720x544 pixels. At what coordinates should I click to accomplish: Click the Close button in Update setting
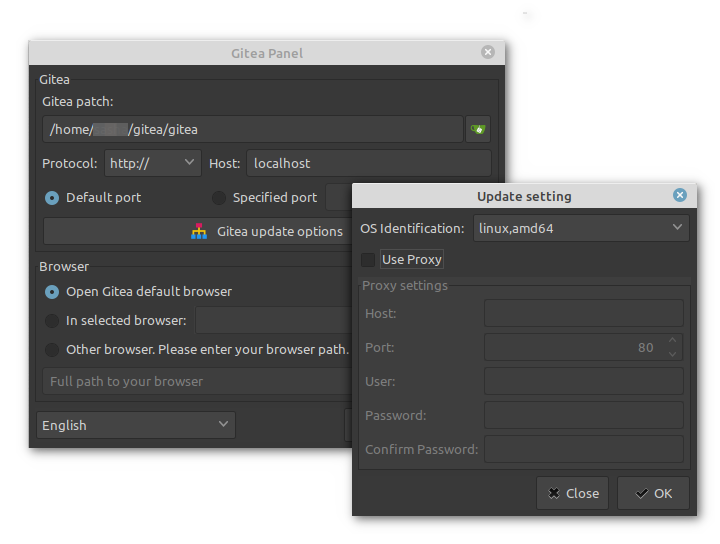point(573,493)
